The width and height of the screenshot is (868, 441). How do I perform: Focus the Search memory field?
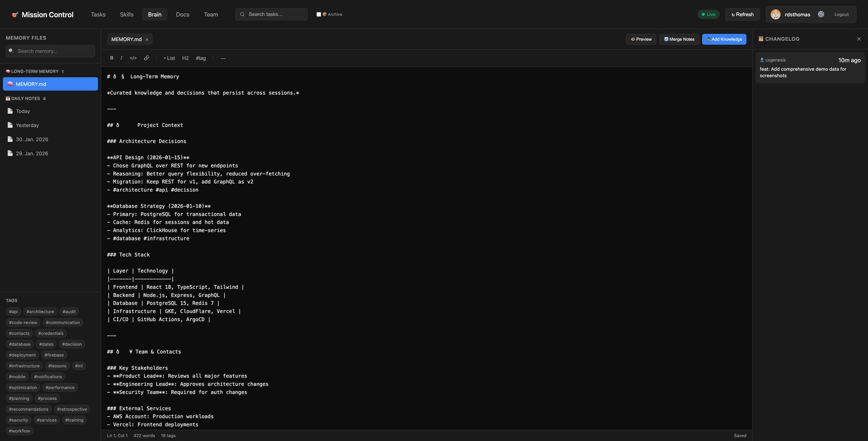(50, 51)
